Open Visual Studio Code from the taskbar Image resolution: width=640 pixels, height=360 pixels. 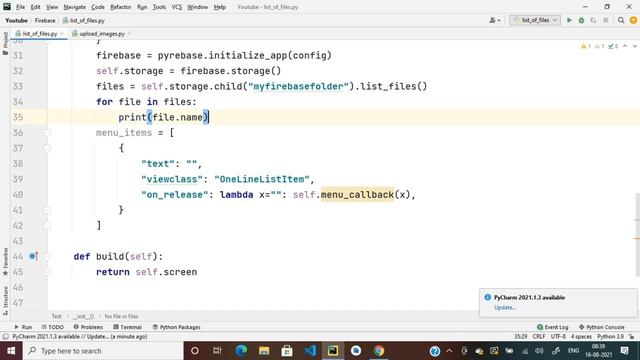310,351
